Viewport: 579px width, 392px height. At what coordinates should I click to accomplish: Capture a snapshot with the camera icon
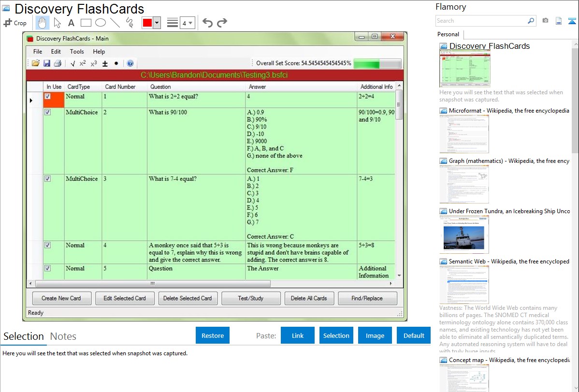tap(545, 21)
